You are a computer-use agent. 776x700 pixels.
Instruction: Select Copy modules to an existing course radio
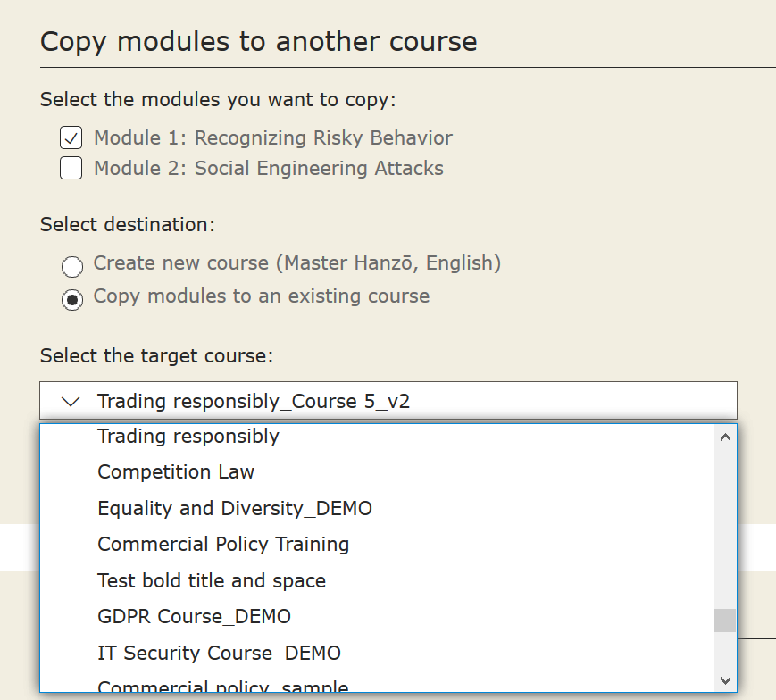coord(72,300)
